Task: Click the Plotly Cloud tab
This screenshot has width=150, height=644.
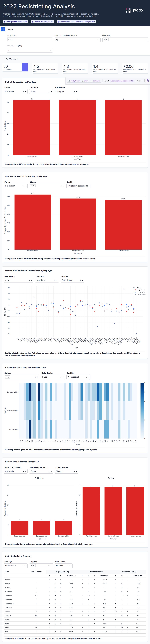Action: coord(74,81)
